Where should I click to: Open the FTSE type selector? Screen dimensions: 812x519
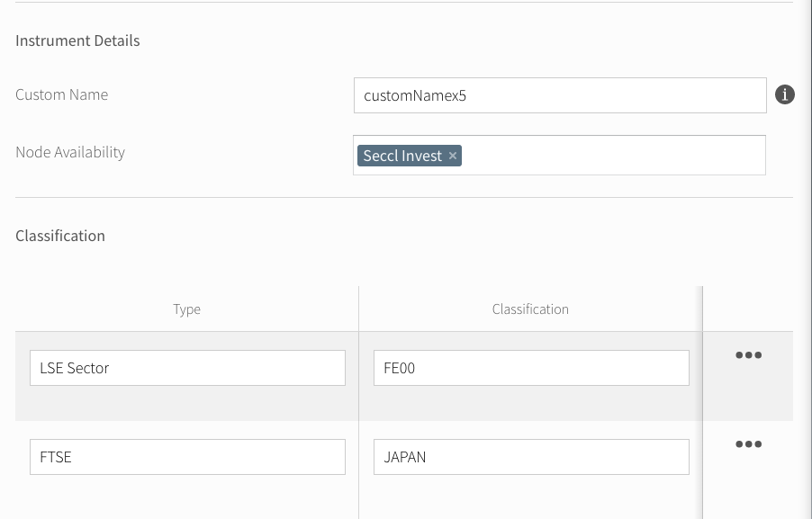(x=187, y=456)
